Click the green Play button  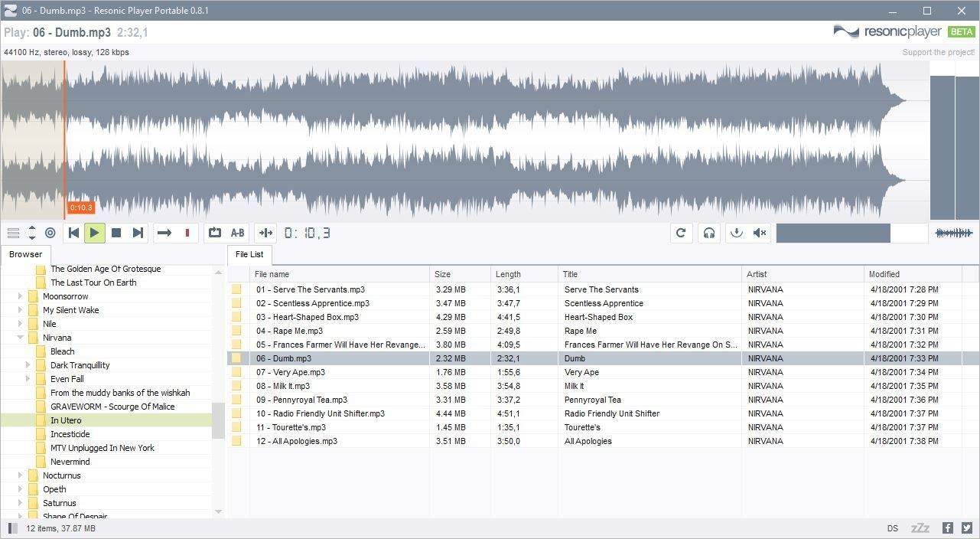95,233
